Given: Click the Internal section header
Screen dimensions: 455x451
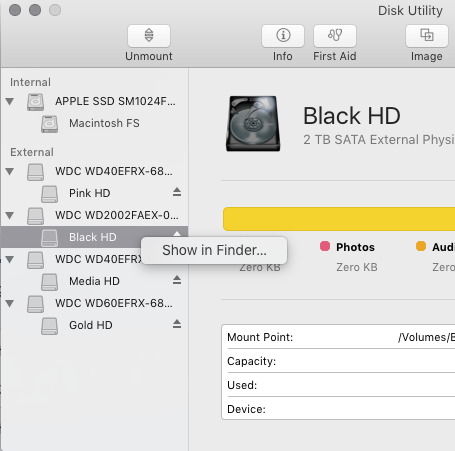Looking at the screenshot, I should 30,82.
